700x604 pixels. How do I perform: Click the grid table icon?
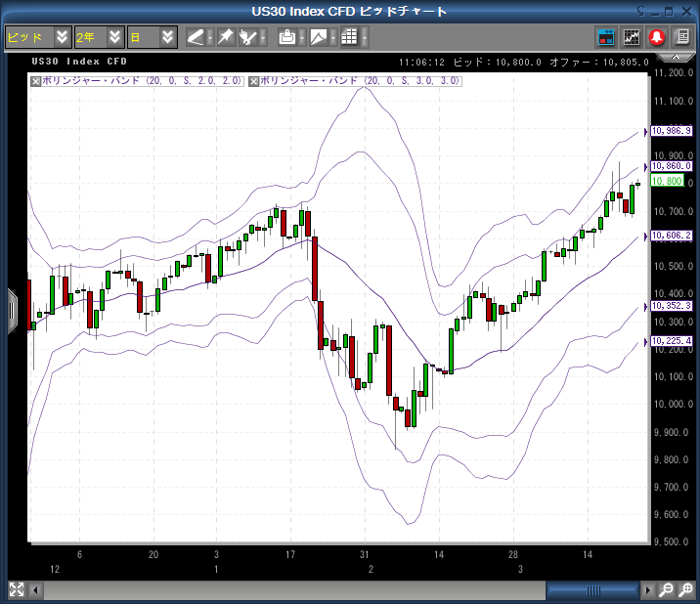(x=349, y=37)
